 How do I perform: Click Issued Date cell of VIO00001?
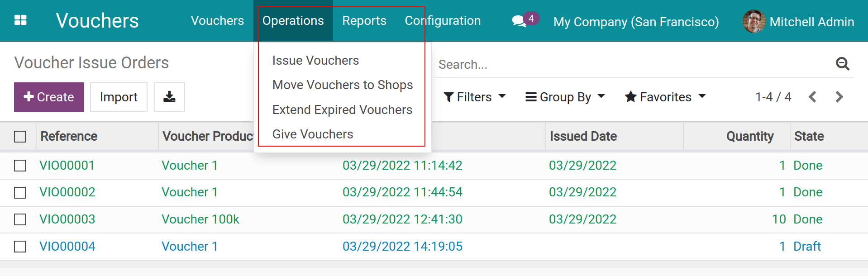582,166
